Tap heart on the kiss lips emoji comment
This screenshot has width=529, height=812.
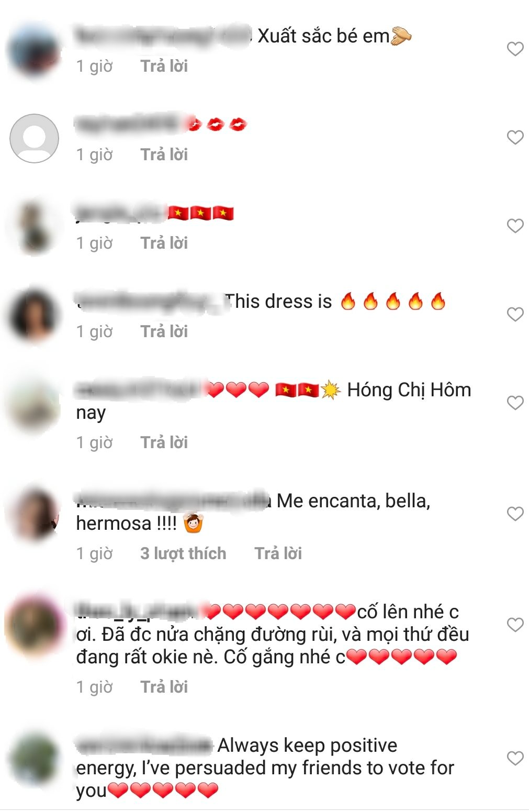pos(515,137)
